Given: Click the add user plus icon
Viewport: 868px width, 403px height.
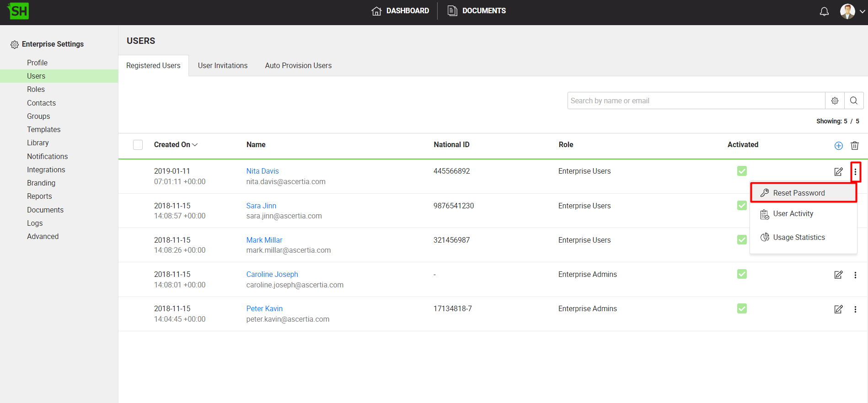Looking at the screenshot, I should 838,146.
